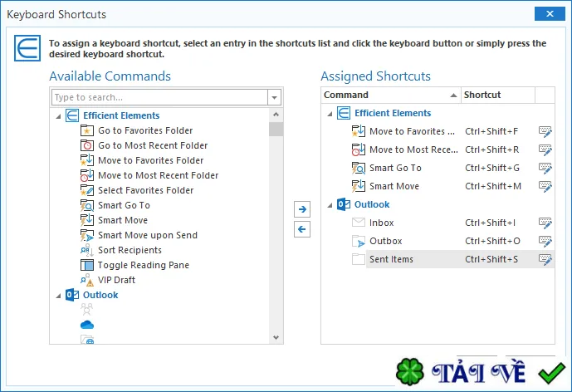Click the Ctrl+Shift+F shortcut cell
The height and width of the screenshot is (392, 572).
(x=491, y=131)
